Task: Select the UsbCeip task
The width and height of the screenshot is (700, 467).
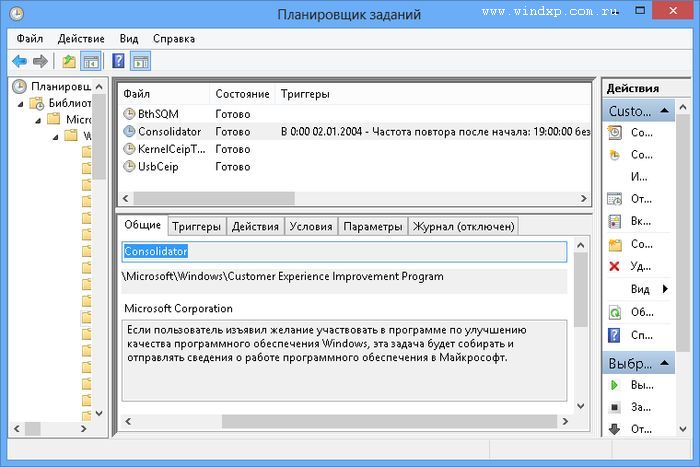Action: coord(151,167)
